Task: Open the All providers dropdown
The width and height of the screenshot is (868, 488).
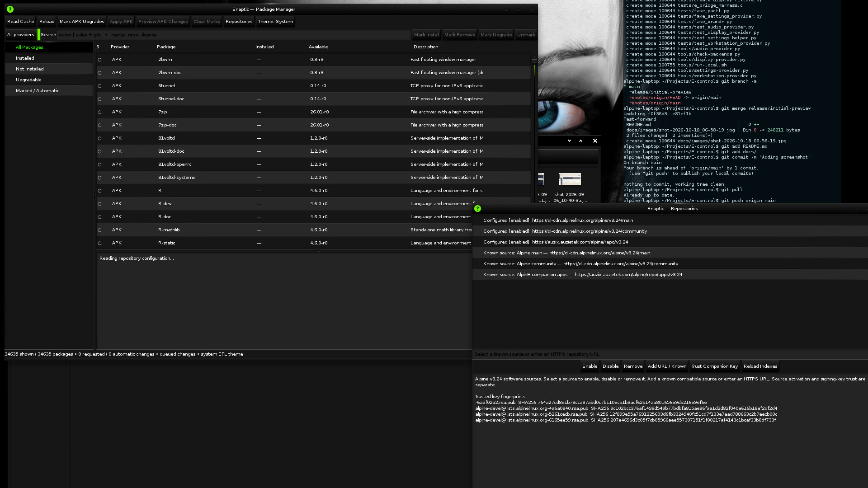Action: pos(21,35)
